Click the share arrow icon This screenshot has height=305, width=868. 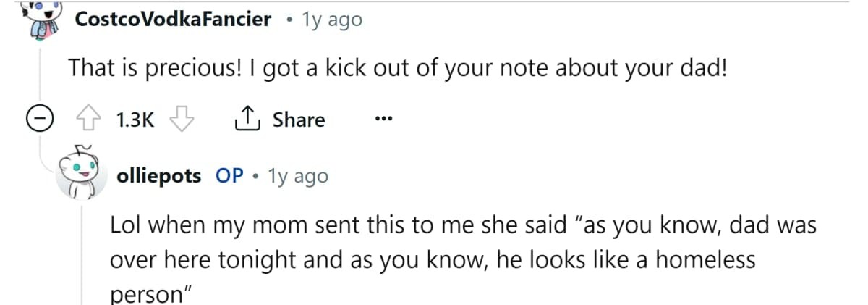(x=247, y=119)
